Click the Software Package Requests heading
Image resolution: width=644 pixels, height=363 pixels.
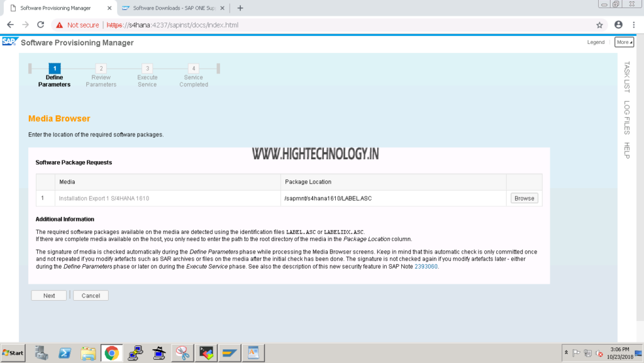coord(74,162)
